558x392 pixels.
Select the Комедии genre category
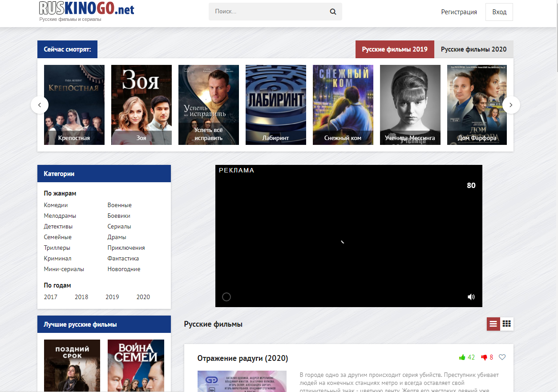pos(56,205)
